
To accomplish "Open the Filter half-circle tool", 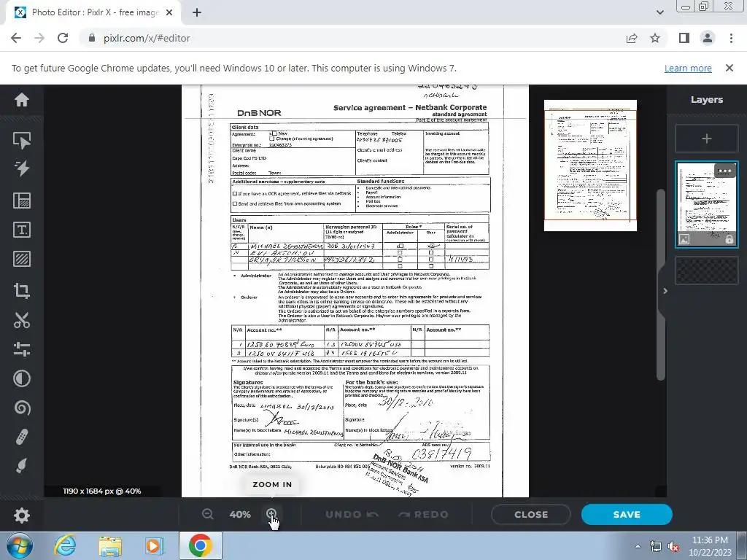I will pos(22,379).
